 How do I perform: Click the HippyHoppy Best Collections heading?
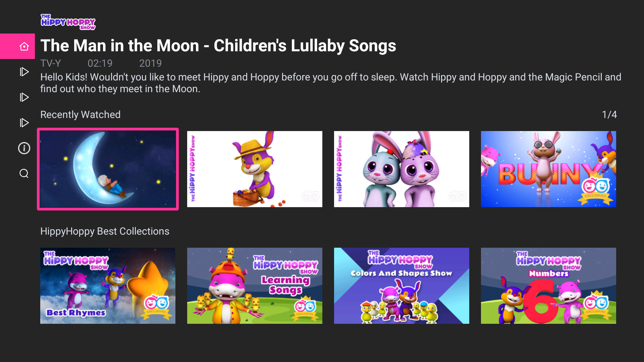(x=105, y=231)
